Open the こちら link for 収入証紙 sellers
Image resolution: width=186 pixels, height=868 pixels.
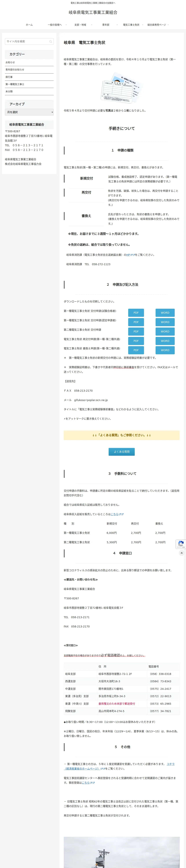click(x=114, y=514)
